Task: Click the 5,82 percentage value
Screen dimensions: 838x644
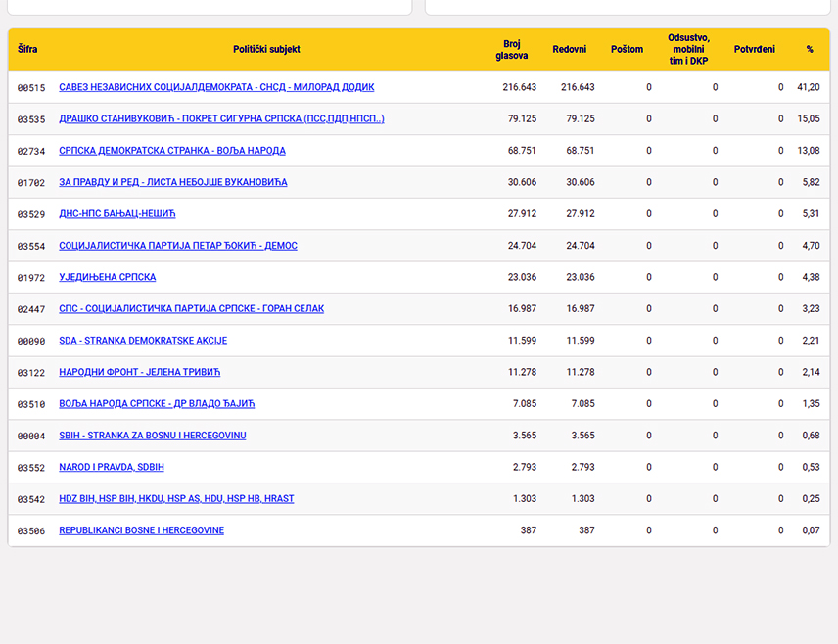Action: (x=811, y=182)
